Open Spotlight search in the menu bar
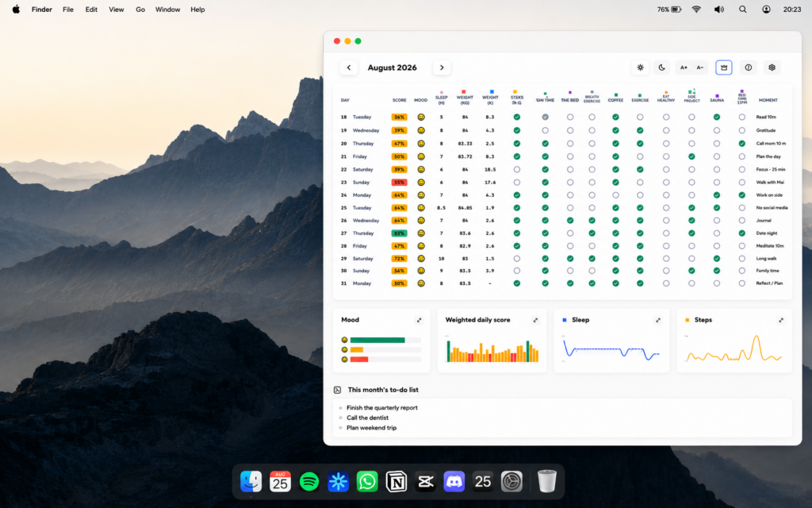The width and height of the screenshot is (812, 508). coord(742,10)
